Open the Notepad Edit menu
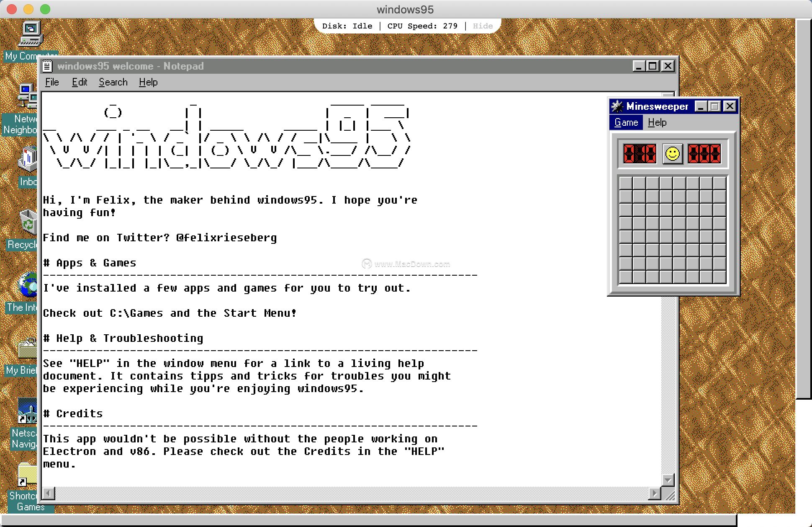Viewport: 812px width, 527px height. point(80,82)
